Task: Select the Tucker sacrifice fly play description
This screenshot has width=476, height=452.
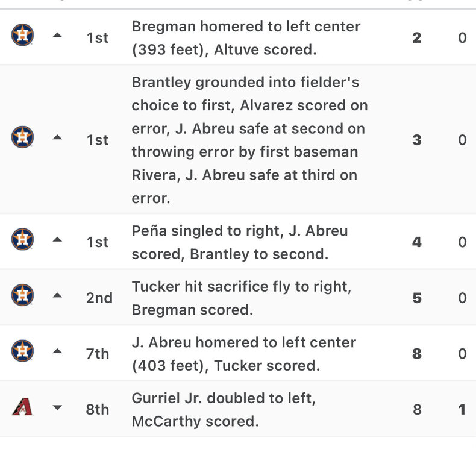Action: point(241,298)
